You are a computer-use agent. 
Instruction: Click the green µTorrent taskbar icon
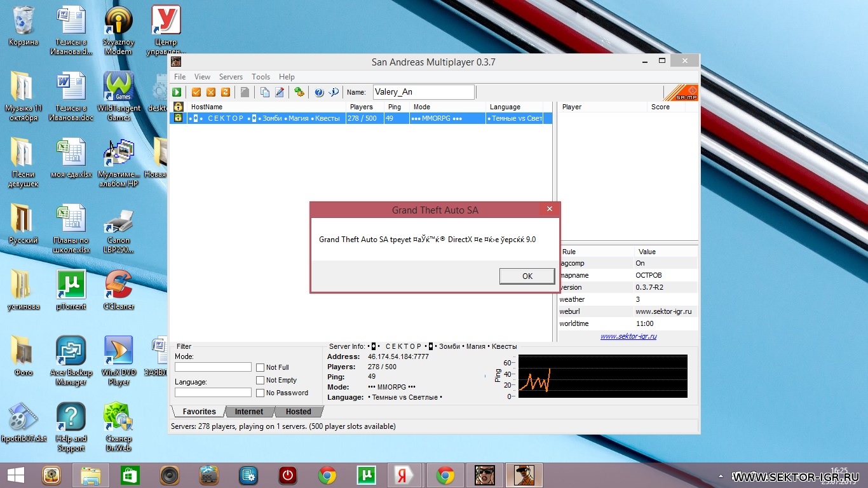pyautogui.click(x=366, y=475)
